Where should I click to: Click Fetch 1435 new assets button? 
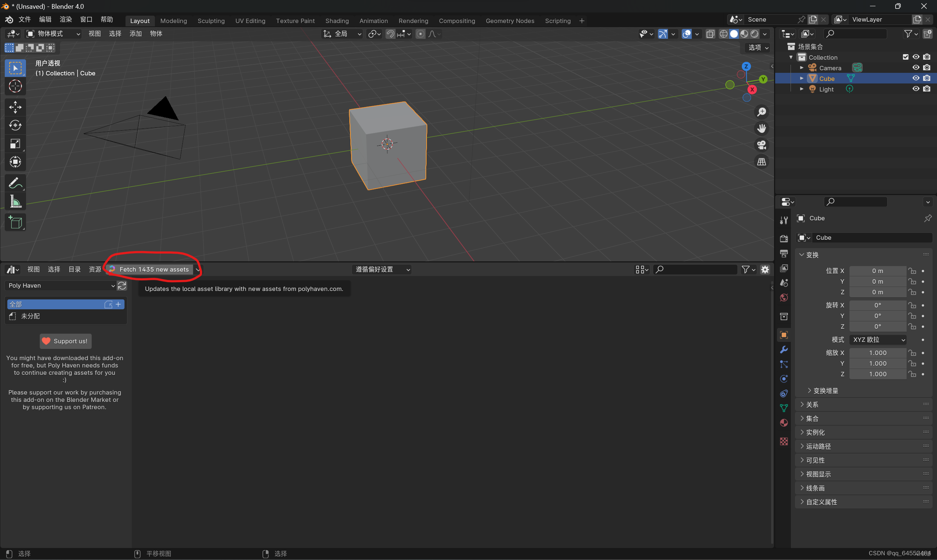154,269
